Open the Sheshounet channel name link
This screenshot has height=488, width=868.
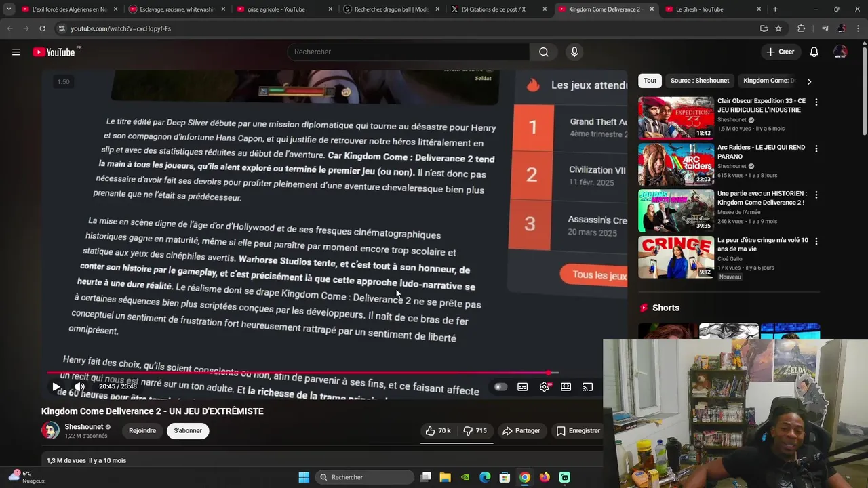[83, 427]
